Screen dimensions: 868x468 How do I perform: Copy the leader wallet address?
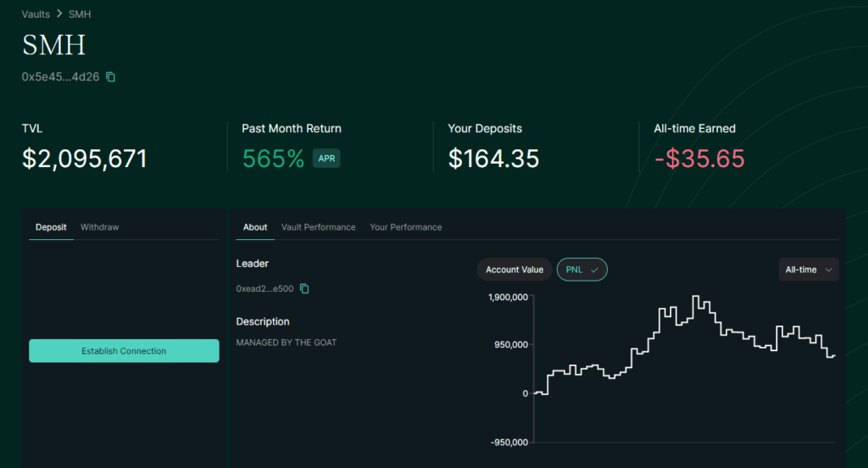[x=305, y=289]
